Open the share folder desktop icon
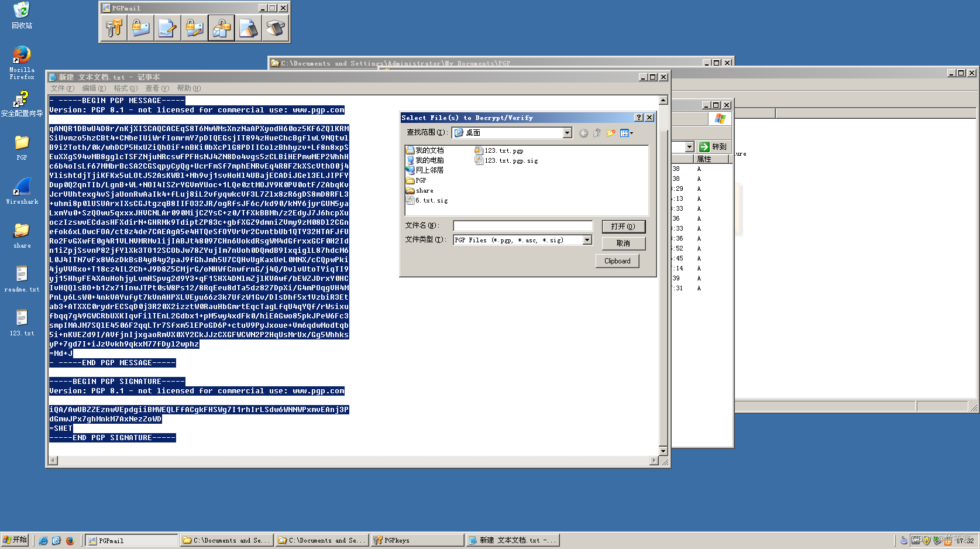The height and width of the screenshot is (549, 980). click(x=22, y=235)
